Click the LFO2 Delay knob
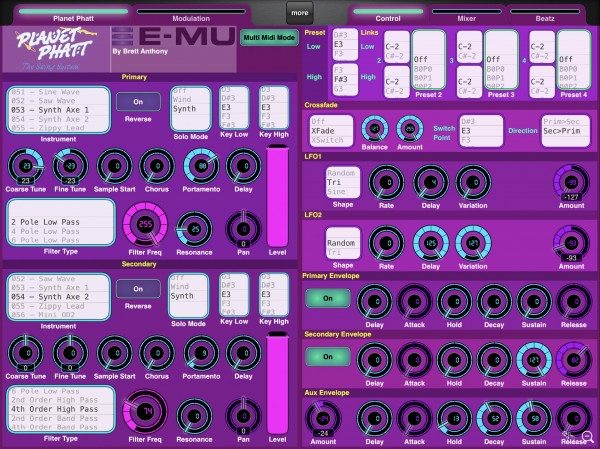 coord(430,243)
